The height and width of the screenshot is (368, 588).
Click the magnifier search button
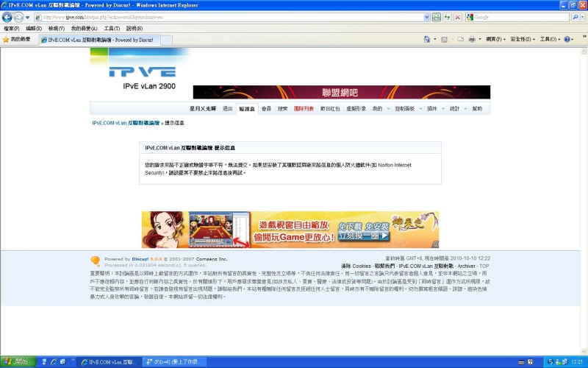tap(575, 17)
